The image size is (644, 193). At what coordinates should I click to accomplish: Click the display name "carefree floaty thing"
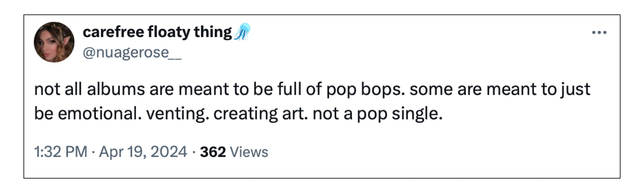tap(157, 32)
